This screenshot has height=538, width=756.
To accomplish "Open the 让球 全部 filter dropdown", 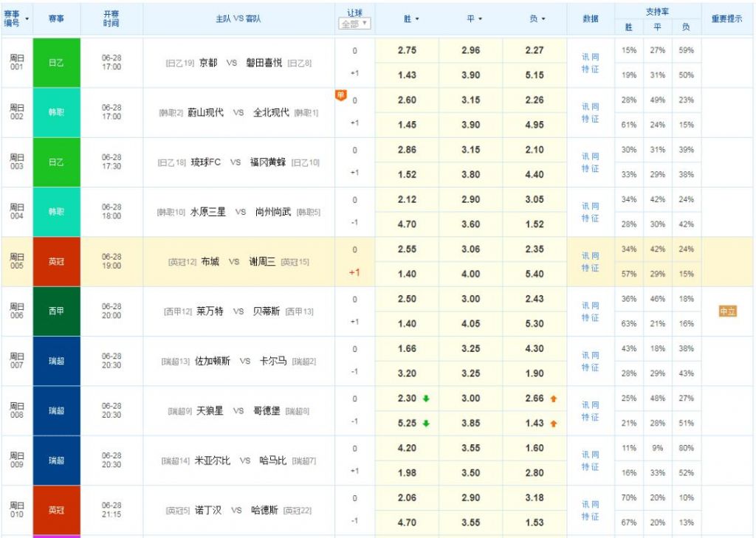I will click(355, 24).
